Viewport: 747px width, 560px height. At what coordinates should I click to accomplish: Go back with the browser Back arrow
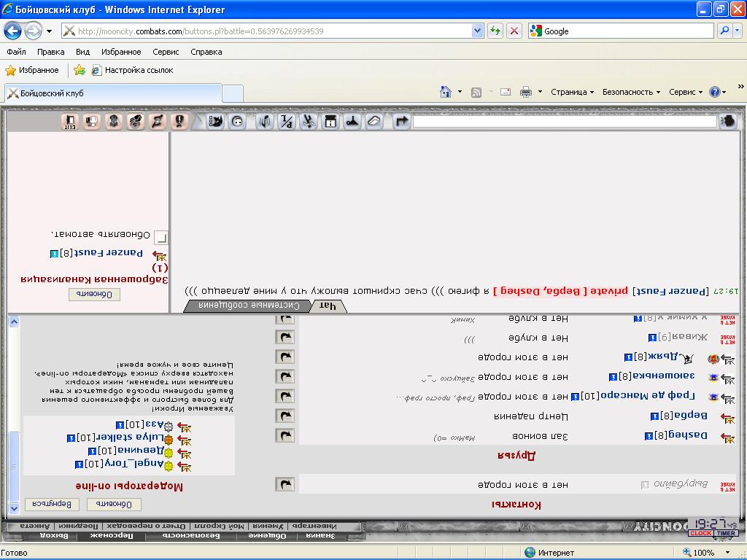[x=13, y=31]
